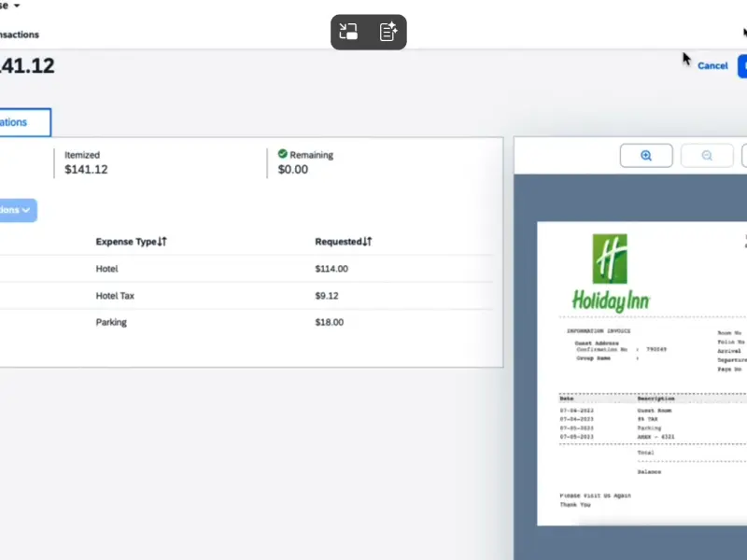Image resolution: width=747 pixels, height=560 pixels.
Task: Open the top-left caret dropdown menu
Action: 17,6
